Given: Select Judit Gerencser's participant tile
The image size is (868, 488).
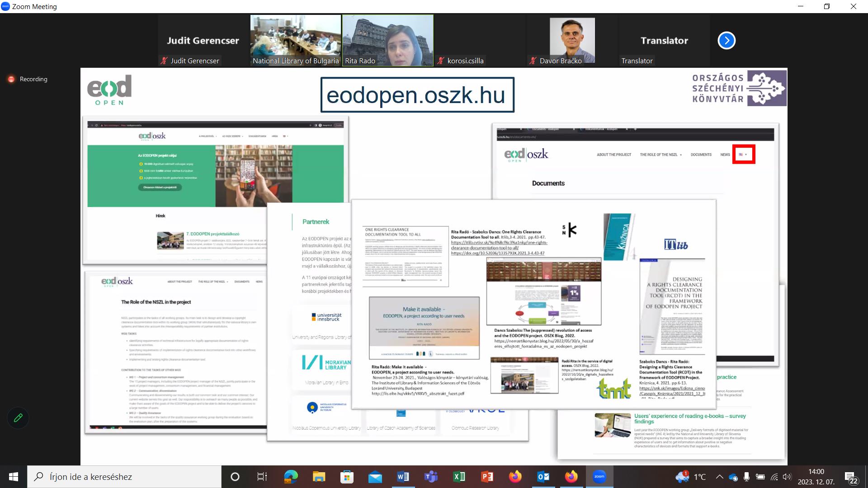Looking at the screenshot, I should pyautogui.click(x=203, y=41).
